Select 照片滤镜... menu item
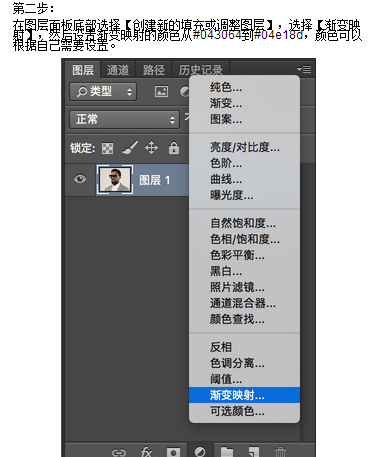The height and width of the screenshot is (457, 374). [x=244, y=287]
